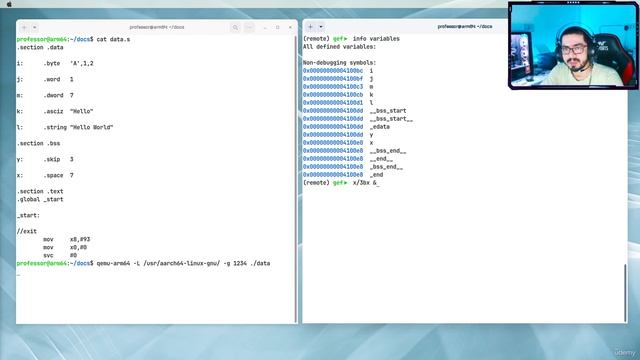
Task: Click the 'y: .skip 3' line
Action: point(45,159)
